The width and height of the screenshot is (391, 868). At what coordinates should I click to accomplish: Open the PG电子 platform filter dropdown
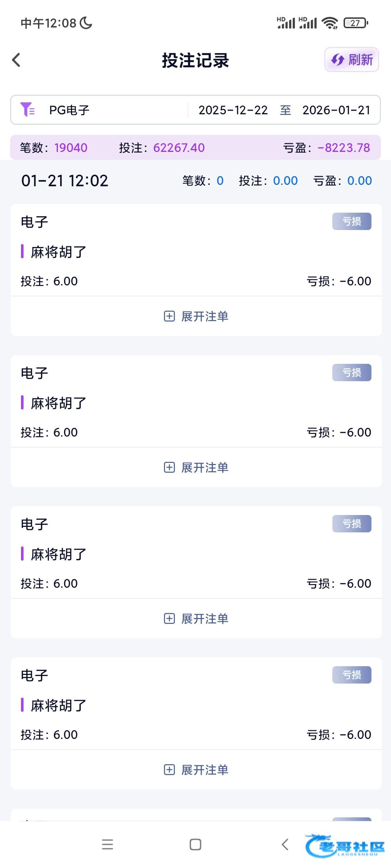(70, 110)
